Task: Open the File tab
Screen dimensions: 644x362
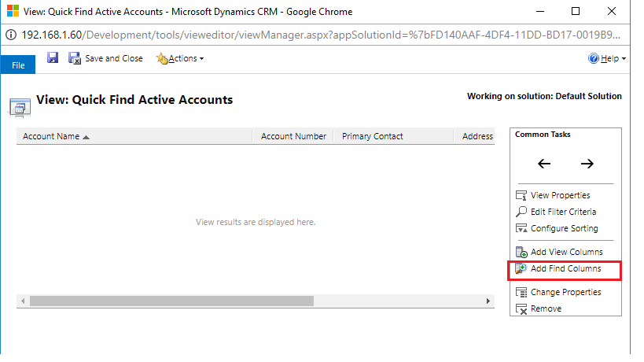Action: [x=18, y=65]
